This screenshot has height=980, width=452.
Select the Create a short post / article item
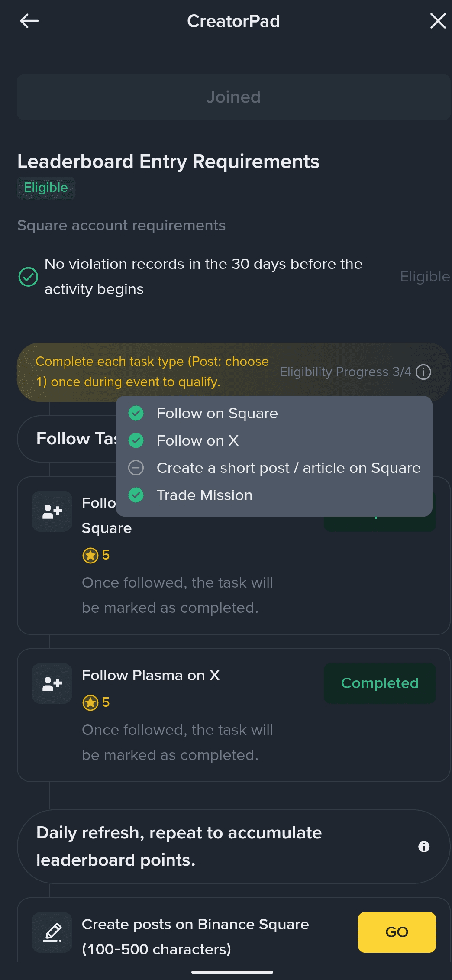pos(288,468)
